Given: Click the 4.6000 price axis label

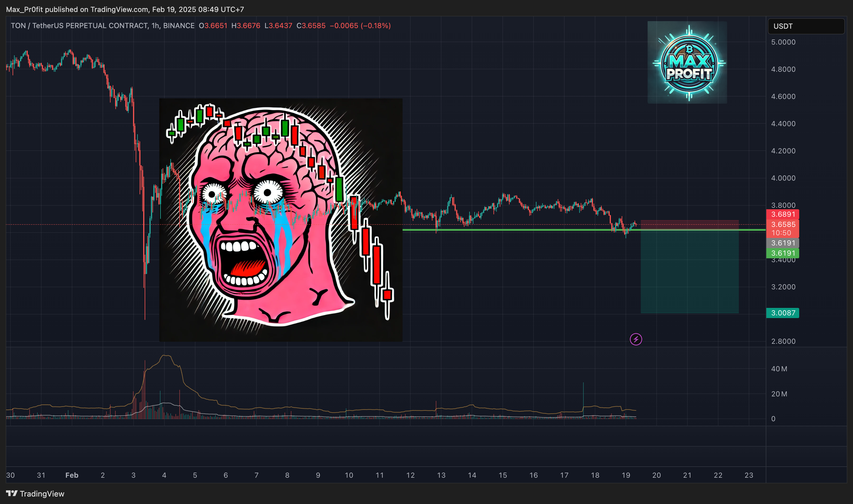Looking at the screenshot, I should pos(783,97).
